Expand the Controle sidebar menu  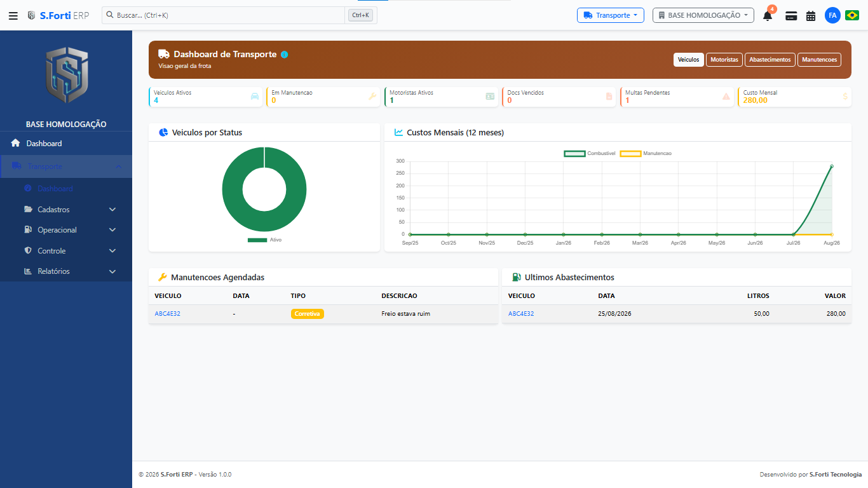coord(66,251)
